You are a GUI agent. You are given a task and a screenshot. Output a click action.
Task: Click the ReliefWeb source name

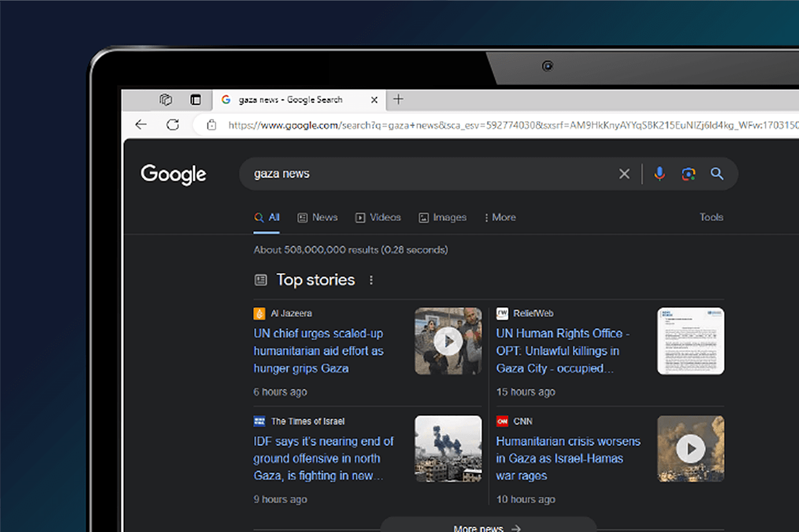point(533,313)
